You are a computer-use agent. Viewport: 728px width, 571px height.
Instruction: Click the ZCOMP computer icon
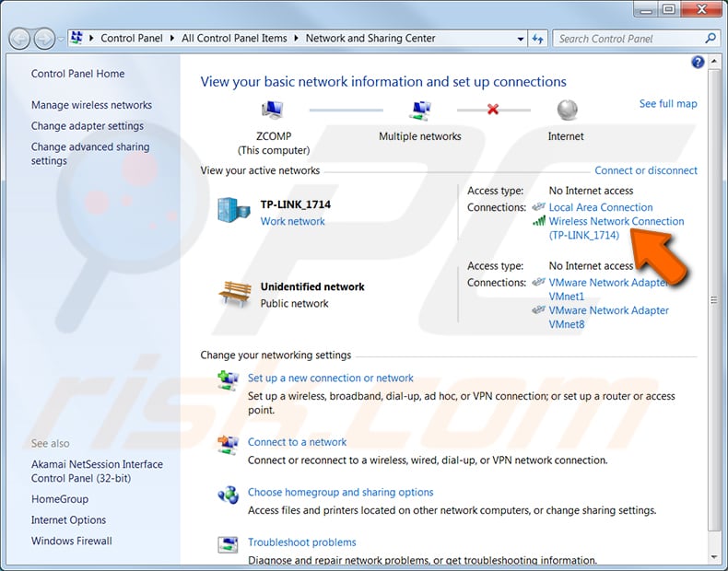[273, 111]
